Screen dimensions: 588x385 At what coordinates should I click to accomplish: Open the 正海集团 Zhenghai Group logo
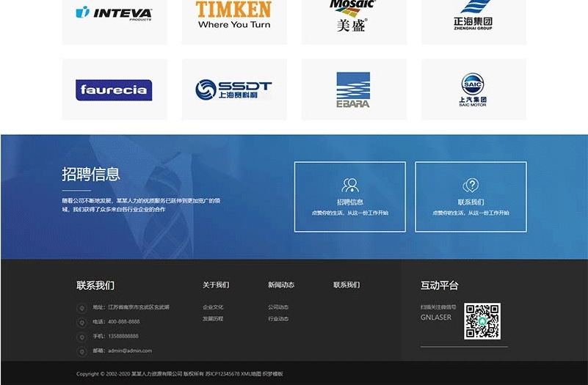(x=473, y=15)
